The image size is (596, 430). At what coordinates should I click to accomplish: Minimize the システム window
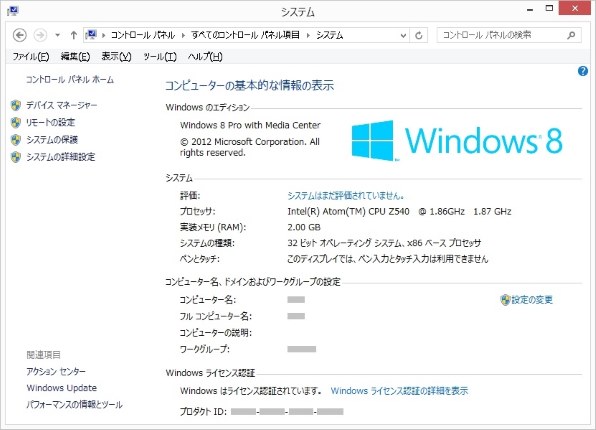pyautogui.click(x=530, y=9)
